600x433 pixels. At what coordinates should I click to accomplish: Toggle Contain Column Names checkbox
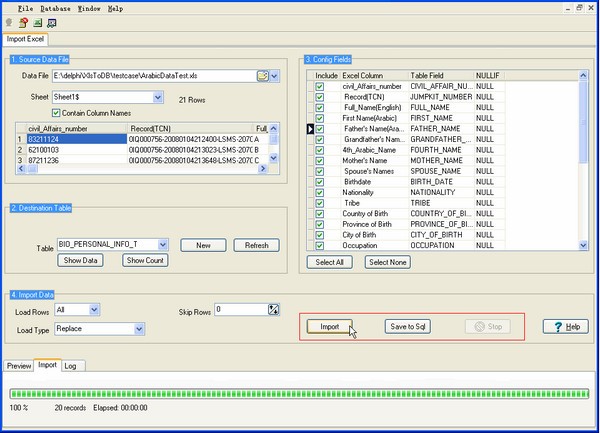[x=56, y=112]
